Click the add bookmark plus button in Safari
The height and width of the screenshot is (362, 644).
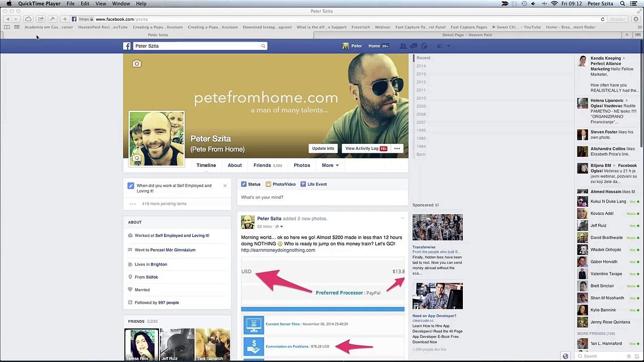click(65, 19)
